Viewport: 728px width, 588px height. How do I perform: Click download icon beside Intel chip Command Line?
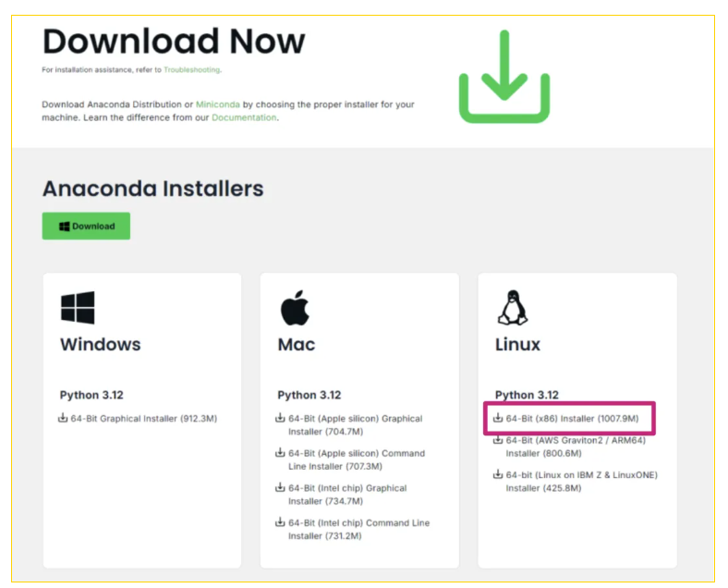click(280, 522)
